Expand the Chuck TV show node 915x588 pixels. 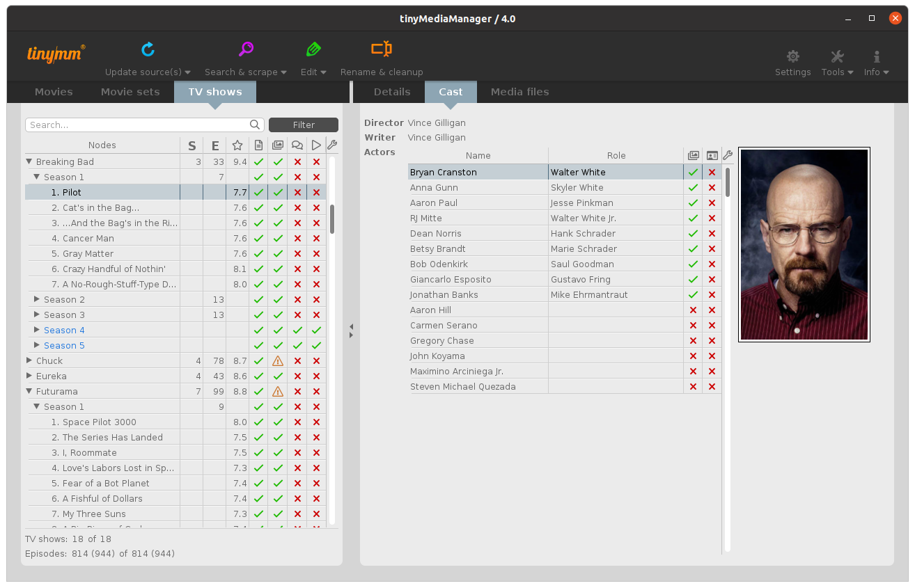coord(29,361)
